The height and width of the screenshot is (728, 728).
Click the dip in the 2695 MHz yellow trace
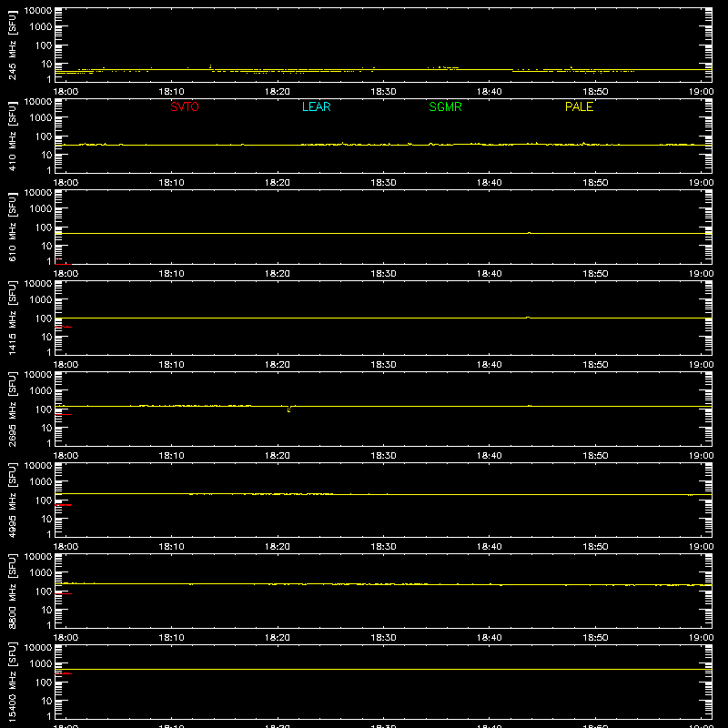(288, 409)
